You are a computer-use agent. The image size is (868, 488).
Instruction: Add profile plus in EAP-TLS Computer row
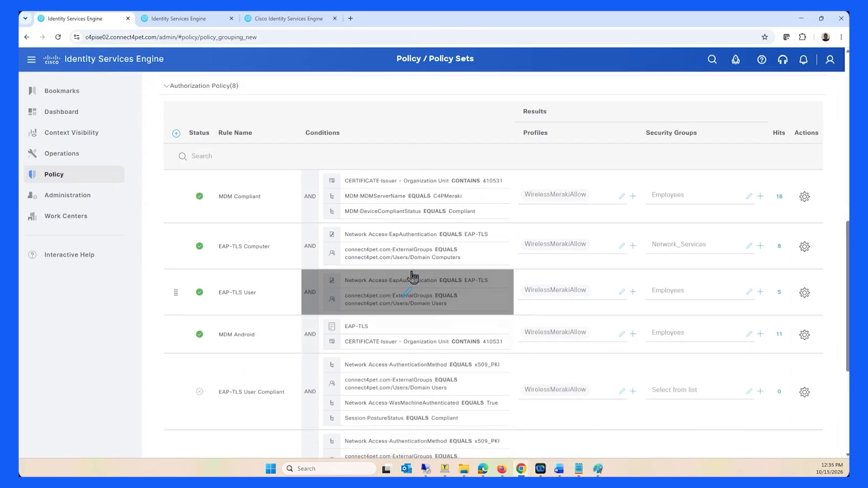tap(633, 246)
